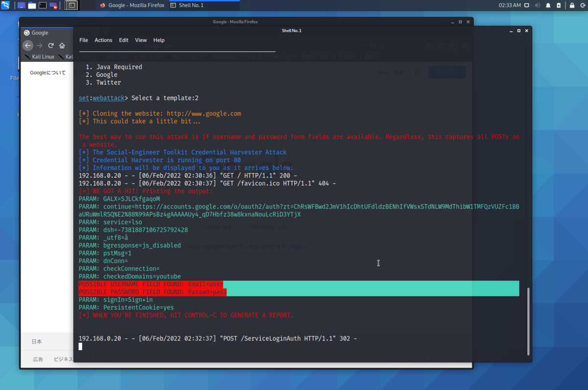This screenshot has height=390, width=588.
Task: Click the workspace switcher in the panel
Action: click(x=72, y=5)
